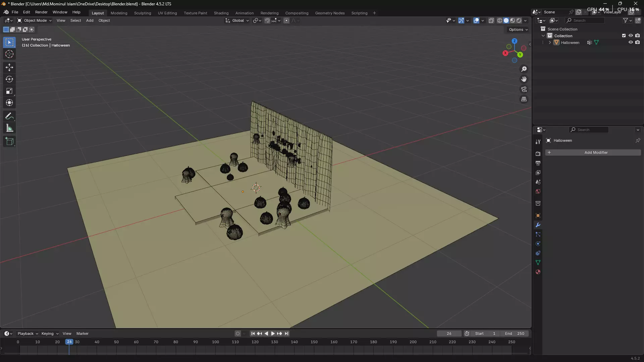Open the Material properties tab
The image size is (644, 362).
[x=538, y=272]
